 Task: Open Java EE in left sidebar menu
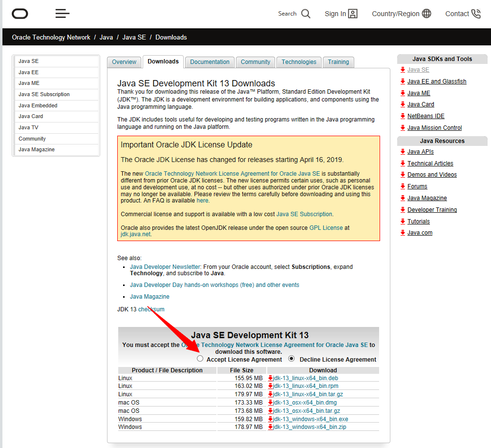(x=56, y=72)
